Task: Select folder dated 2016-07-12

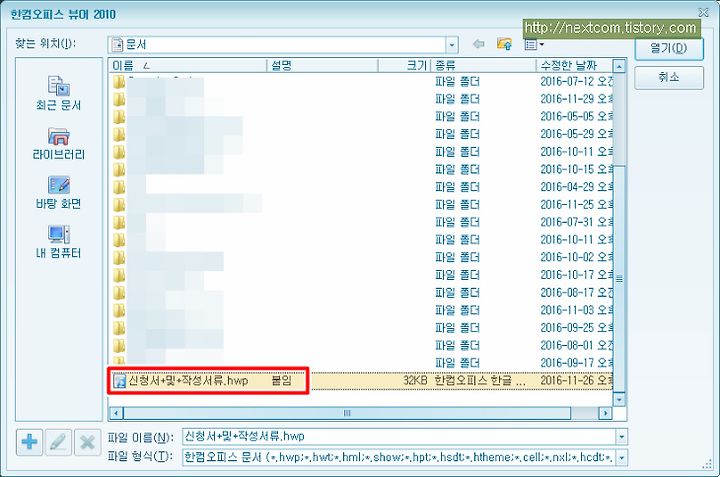Action: coord(361,82)
